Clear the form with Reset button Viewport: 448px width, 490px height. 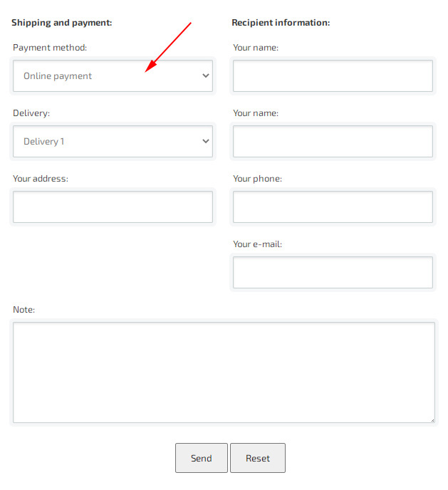pos(258,458)
